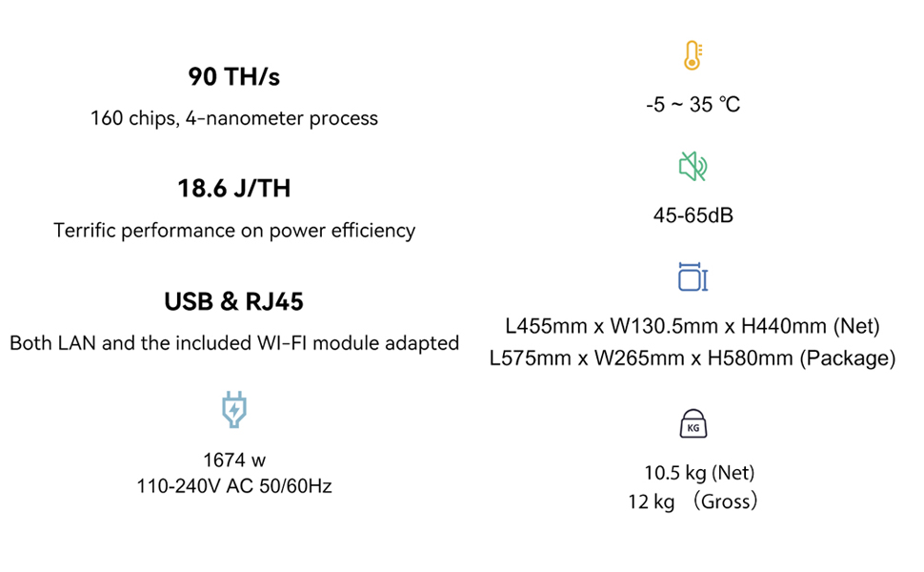This screenshot has height=572, width=924.
Task: Click the 12 kg (Gross) weight text
Action: point(693,501)
